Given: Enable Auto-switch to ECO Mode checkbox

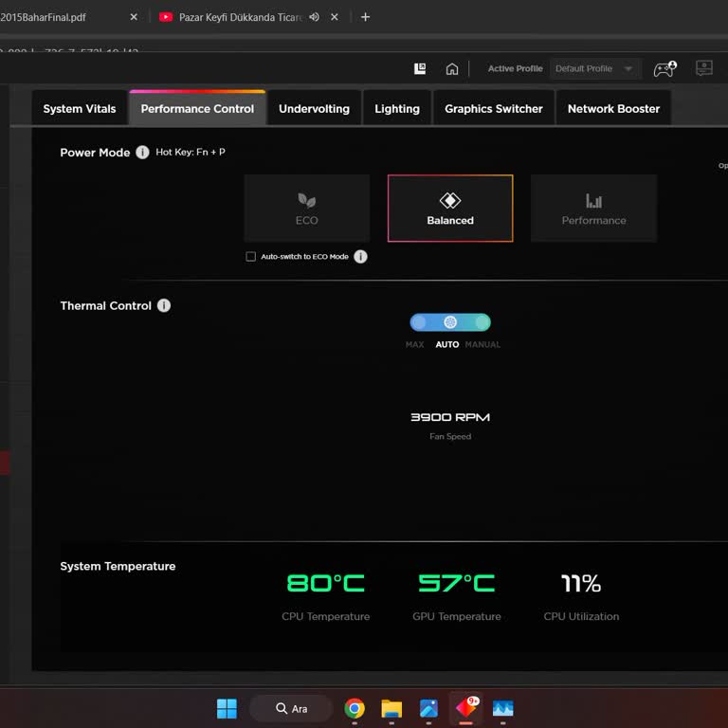Looking at the screenshot, I should coord(250,256).
